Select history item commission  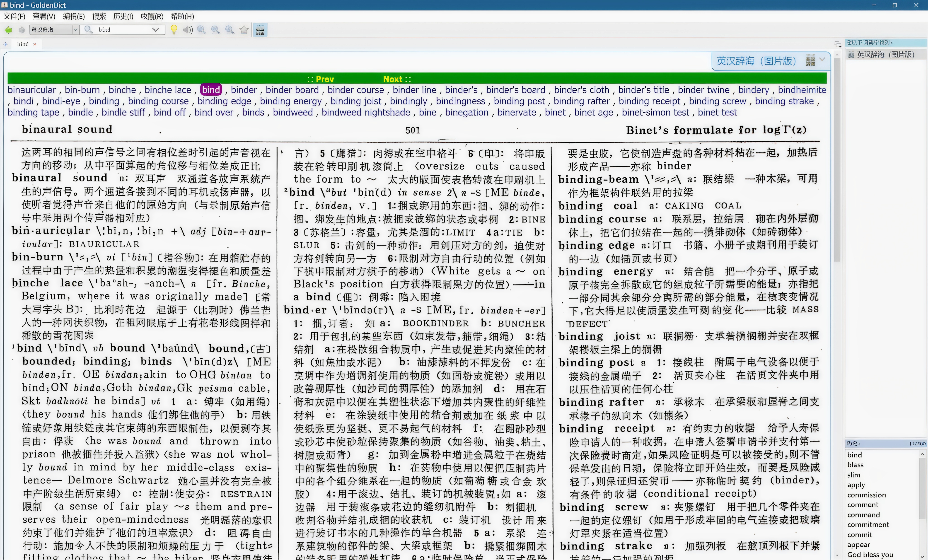[867, 495]
